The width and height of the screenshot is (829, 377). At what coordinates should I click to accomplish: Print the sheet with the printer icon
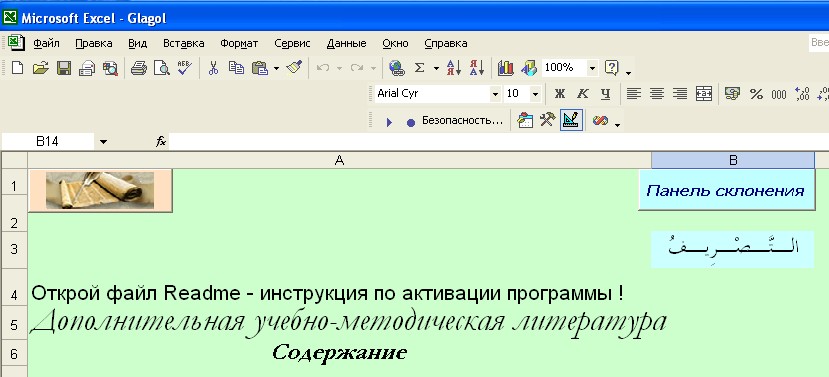click(x=139, y=68)
